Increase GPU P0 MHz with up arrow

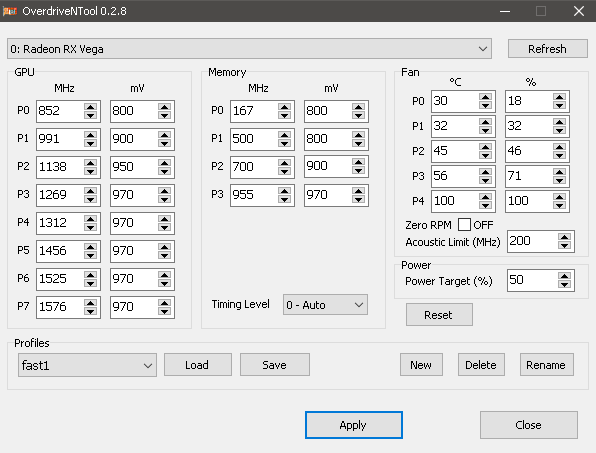click(x=90, y=107)
